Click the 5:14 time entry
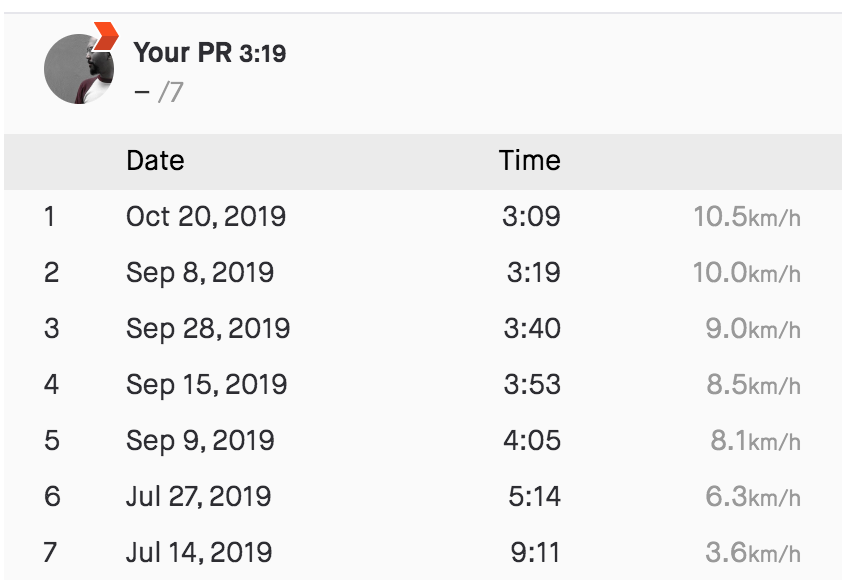This screenshot has width=850, height=580. pos(535,496)
